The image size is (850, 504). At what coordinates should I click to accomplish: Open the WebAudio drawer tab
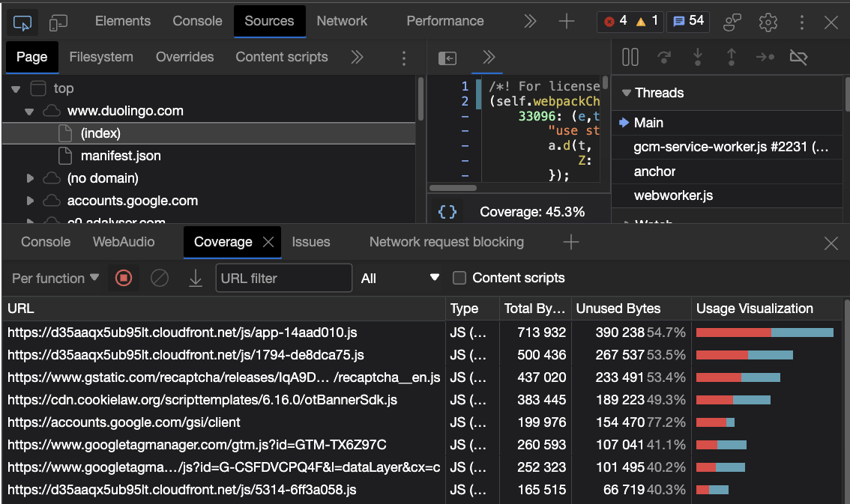click(x=124, y=242)
